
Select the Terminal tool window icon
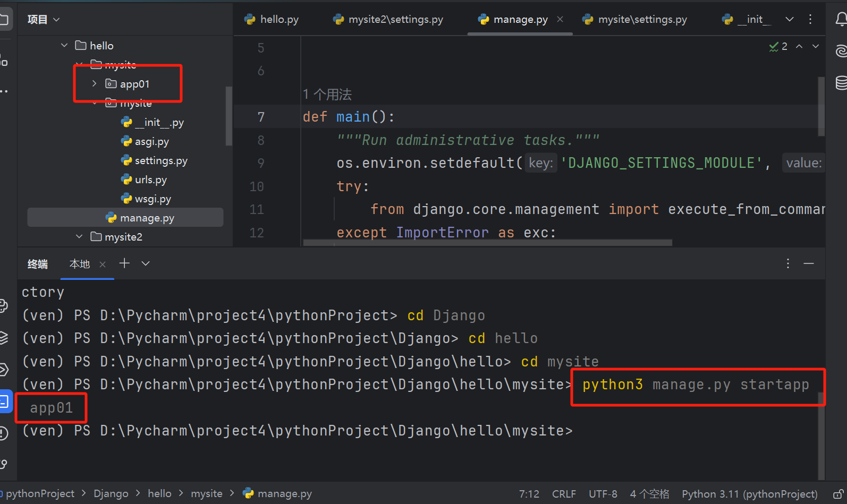point(4,402)
